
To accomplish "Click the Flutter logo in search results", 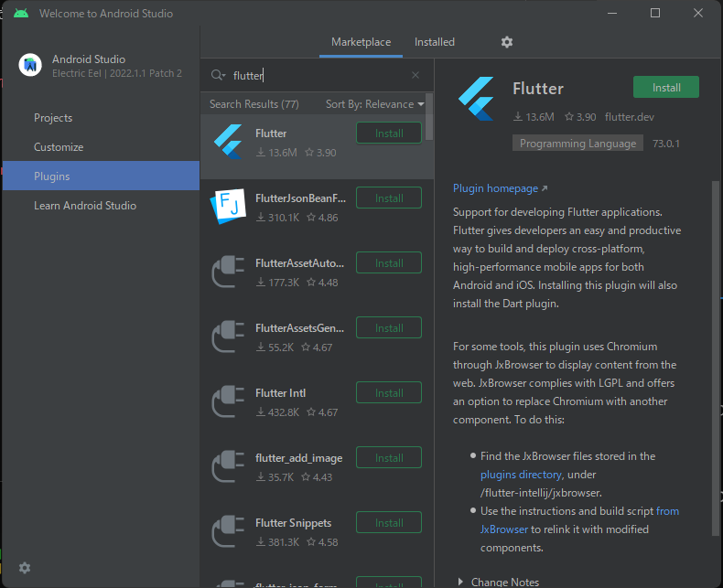I will click(228, 142).
